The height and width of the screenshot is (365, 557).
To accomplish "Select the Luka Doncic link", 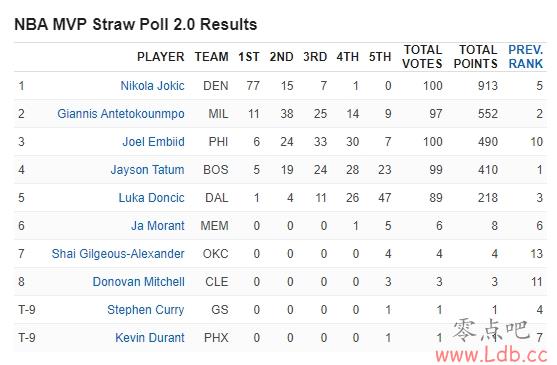I will 151,197.
